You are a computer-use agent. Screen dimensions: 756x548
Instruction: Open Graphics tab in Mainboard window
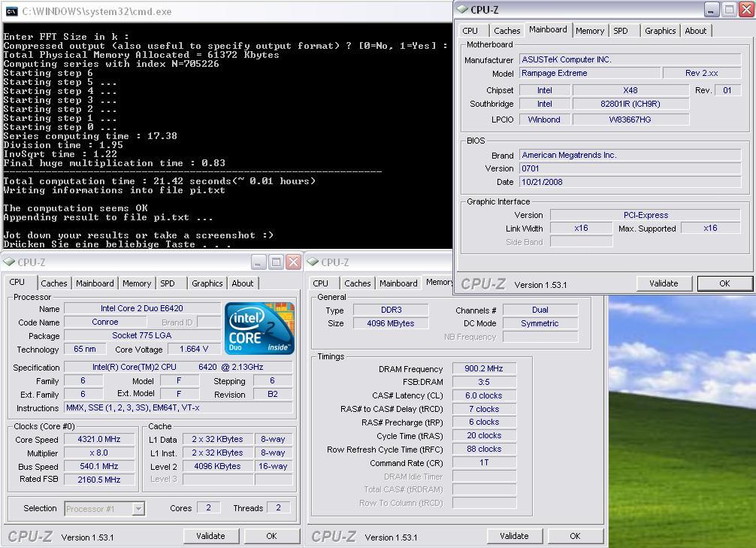coord(660,30)
